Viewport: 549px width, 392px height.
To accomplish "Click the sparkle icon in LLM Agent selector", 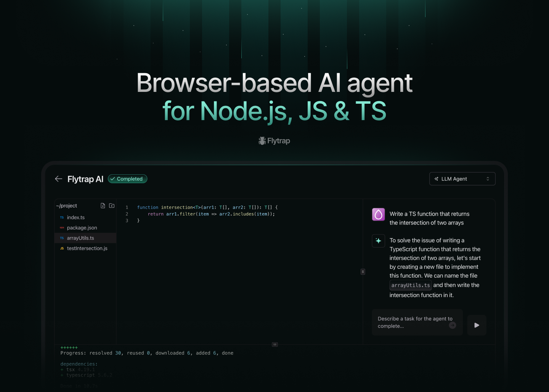I will (437, 179).
